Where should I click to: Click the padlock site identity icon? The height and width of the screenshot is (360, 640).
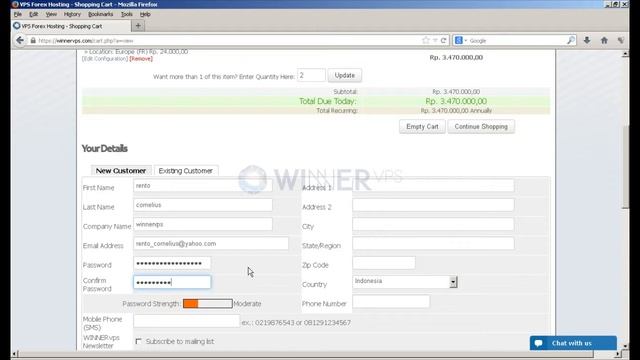[x=33, y=40]
